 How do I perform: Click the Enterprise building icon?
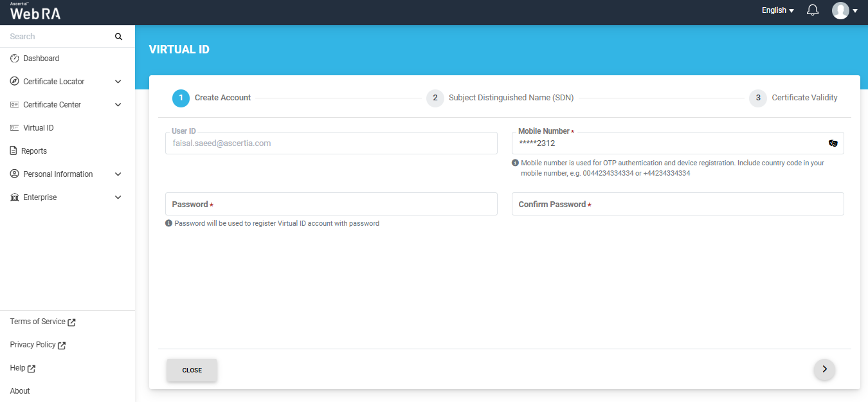pos(15,197)
